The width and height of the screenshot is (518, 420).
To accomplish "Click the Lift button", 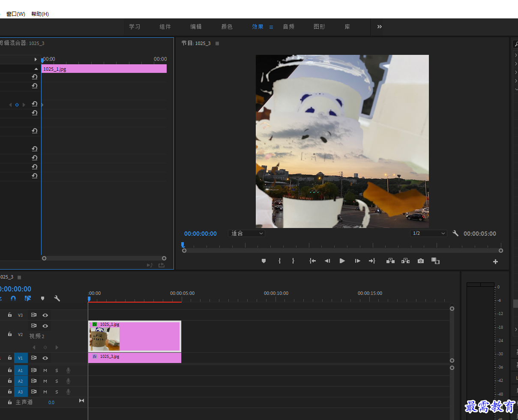I will pyautogui.click(x=390, y=261).
